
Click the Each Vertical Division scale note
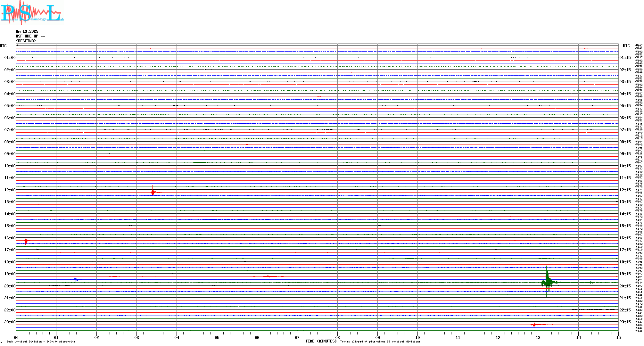(x=41, y=342)
